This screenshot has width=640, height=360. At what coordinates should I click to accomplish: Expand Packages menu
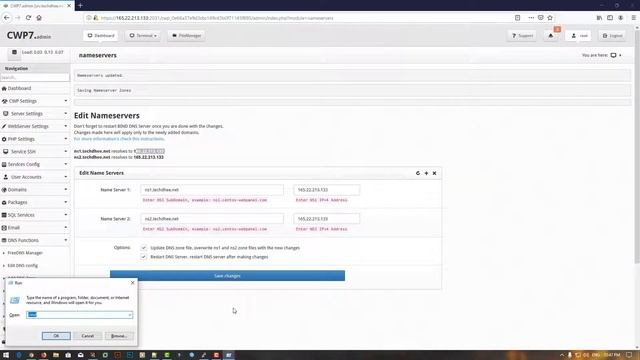pos(35,202)
